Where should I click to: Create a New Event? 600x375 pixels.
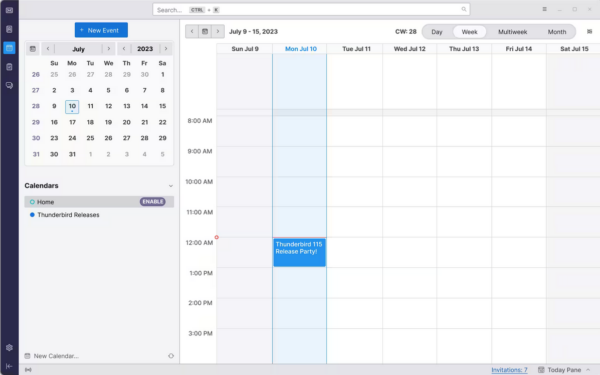(101, 30)
